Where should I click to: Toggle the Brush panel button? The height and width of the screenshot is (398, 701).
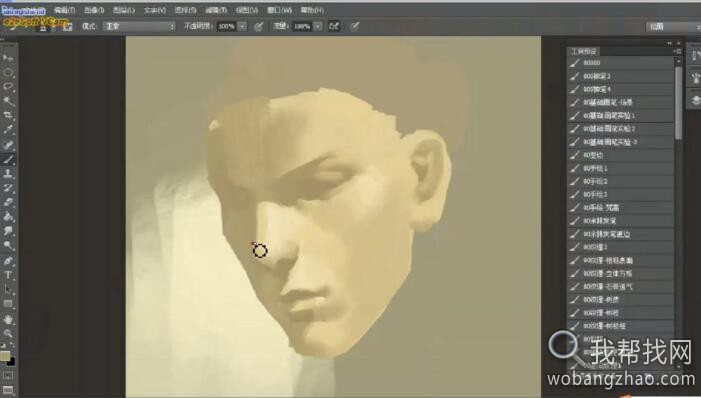point(68,26)
